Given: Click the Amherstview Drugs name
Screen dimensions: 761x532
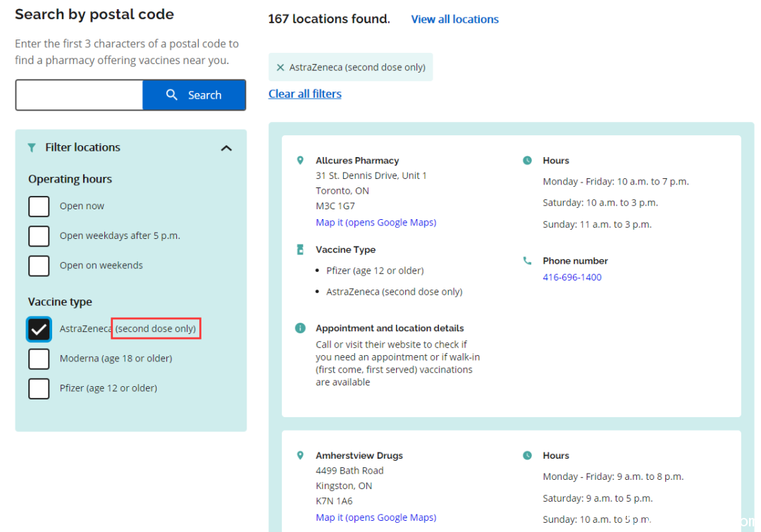Looking at the screenshot, I should click(359, 456).
